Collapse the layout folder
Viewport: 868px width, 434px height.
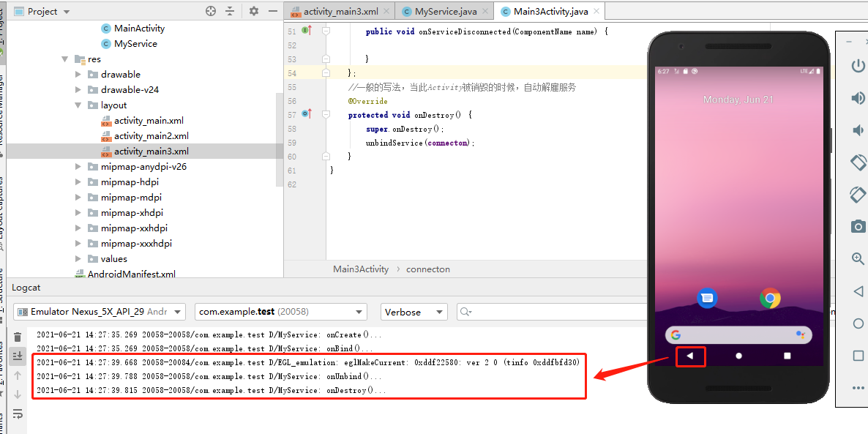[78, 105]
